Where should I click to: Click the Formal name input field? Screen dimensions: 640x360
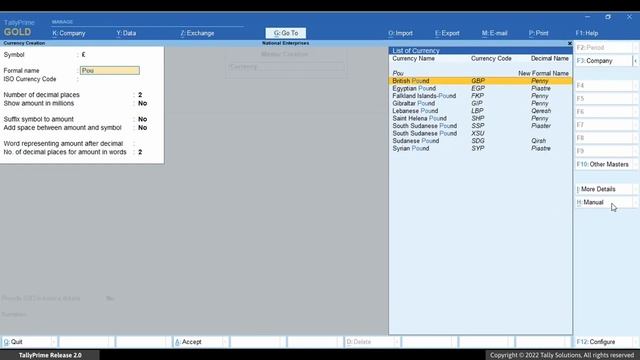tap(110, 71)
